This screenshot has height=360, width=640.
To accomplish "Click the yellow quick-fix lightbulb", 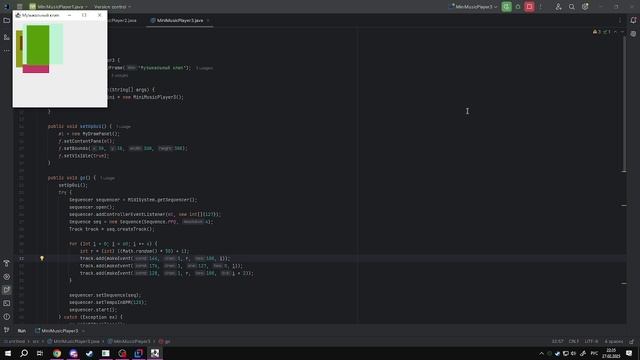I will [42, 258].
